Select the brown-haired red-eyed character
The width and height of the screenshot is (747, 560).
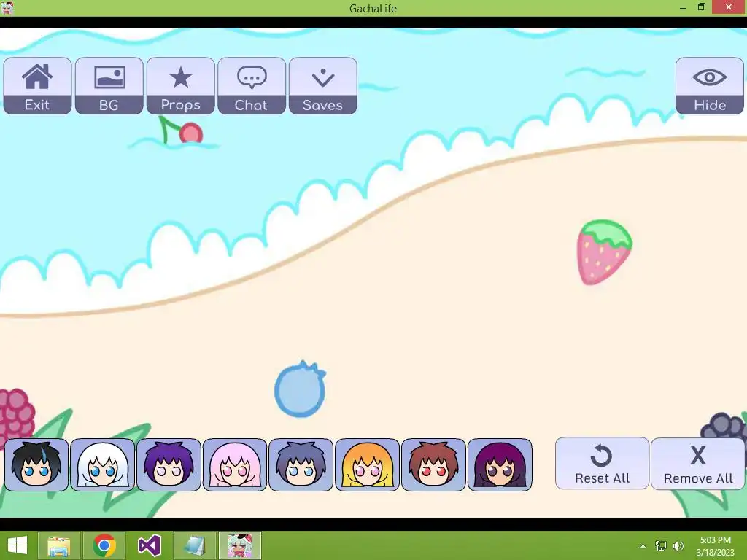click(433, 464)
